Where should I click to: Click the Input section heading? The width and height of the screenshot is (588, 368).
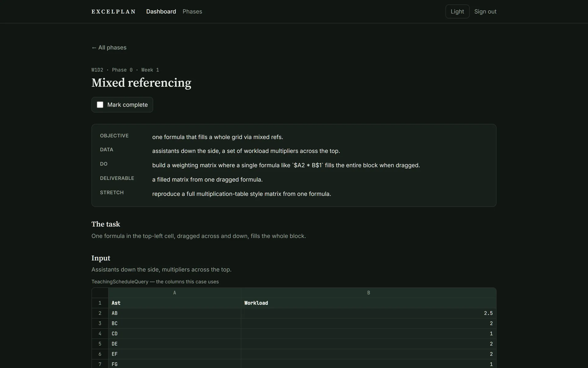click(x=101, y=258)
